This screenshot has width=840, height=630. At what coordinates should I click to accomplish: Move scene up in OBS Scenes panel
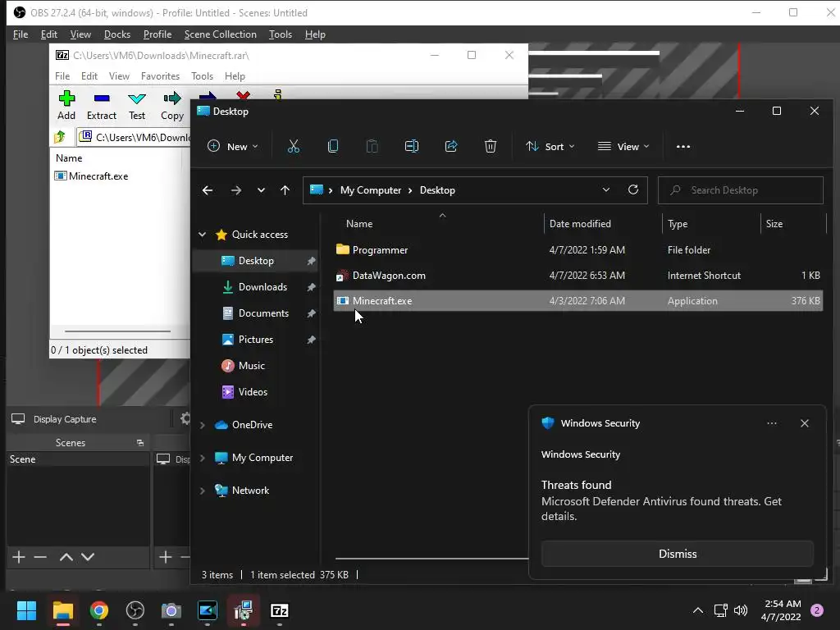(66, 557)
